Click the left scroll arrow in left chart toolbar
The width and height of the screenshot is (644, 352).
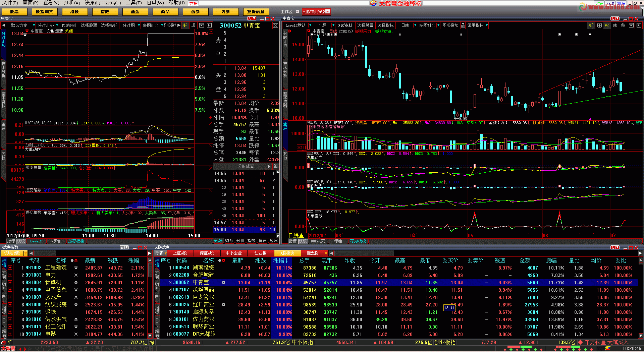tap(3, 25)
